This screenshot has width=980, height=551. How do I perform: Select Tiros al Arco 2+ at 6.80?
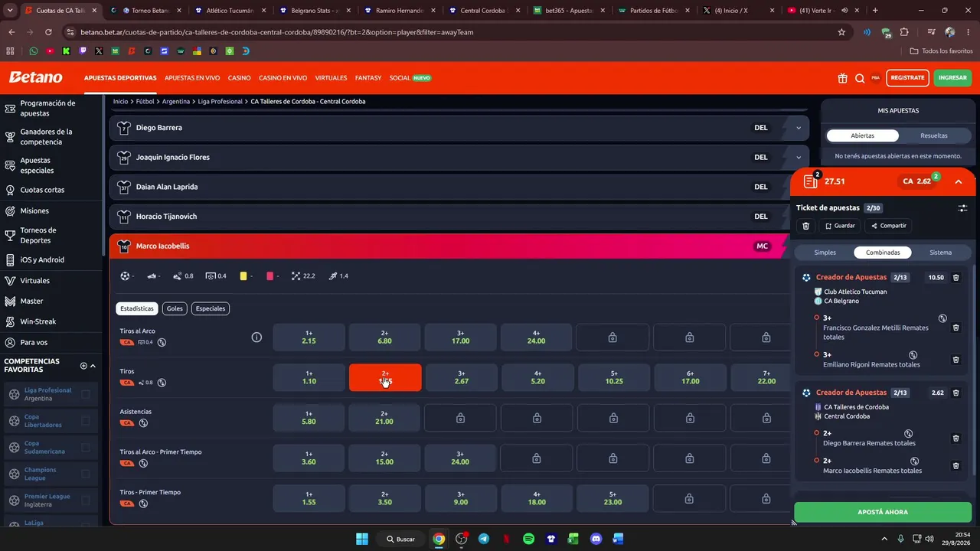pos(384,337)
